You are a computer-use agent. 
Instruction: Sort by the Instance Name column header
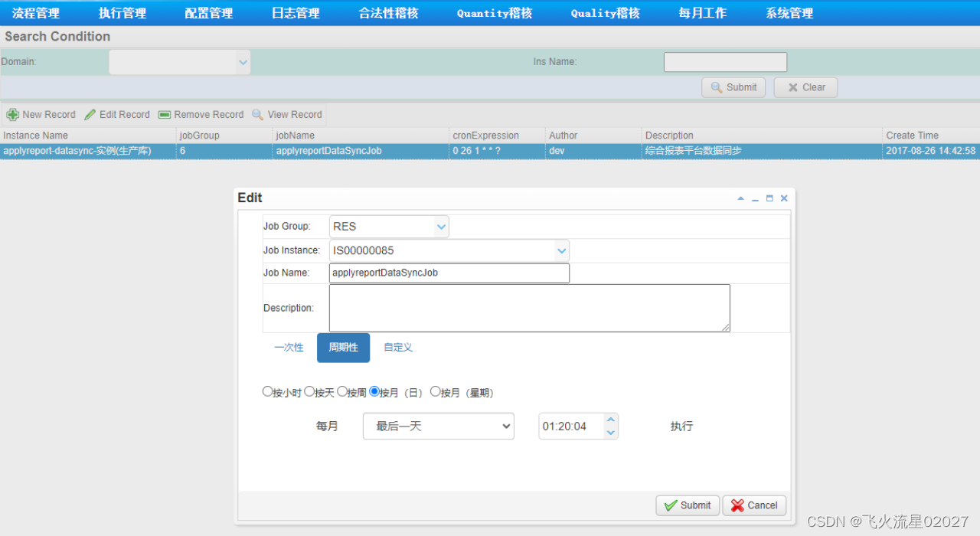coord(88,136)
